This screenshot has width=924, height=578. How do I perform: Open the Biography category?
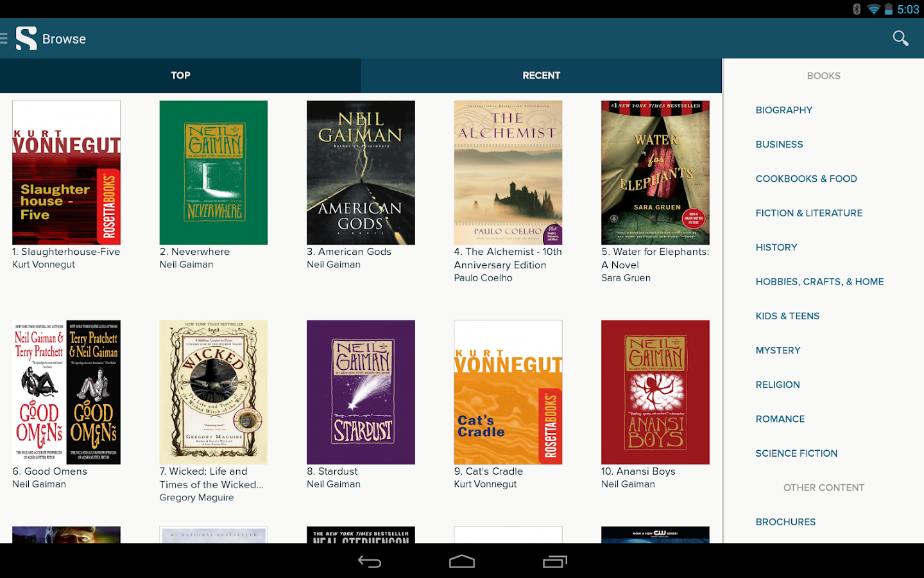pos(784,110)
